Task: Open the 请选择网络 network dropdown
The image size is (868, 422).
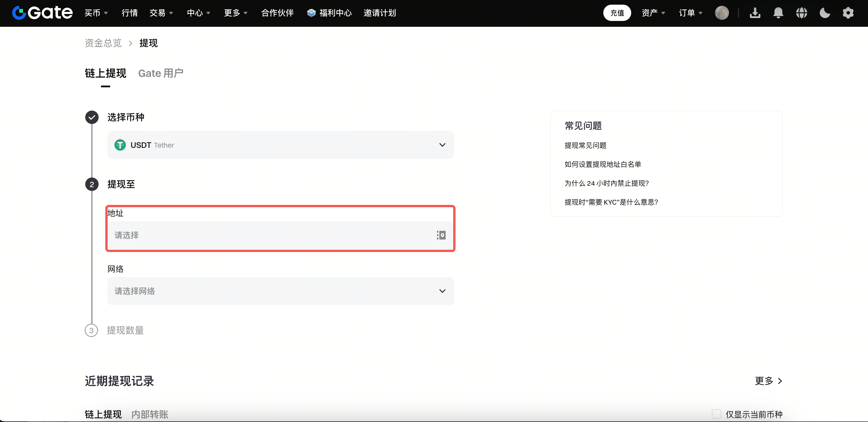Action: pos(280,291)
